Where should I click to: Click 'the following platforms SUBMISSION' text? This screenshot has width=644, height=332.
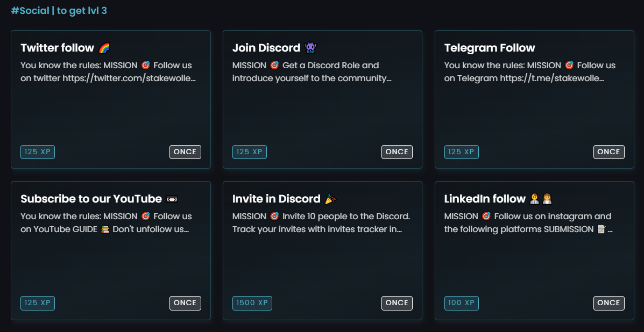(x=519, y=229)
